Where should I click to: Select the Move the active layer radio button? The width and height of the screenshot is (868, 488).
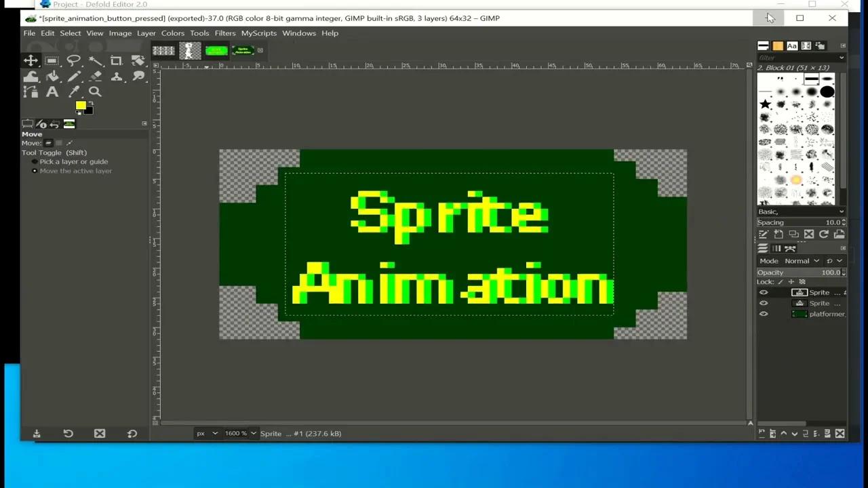tap(35, 171)
